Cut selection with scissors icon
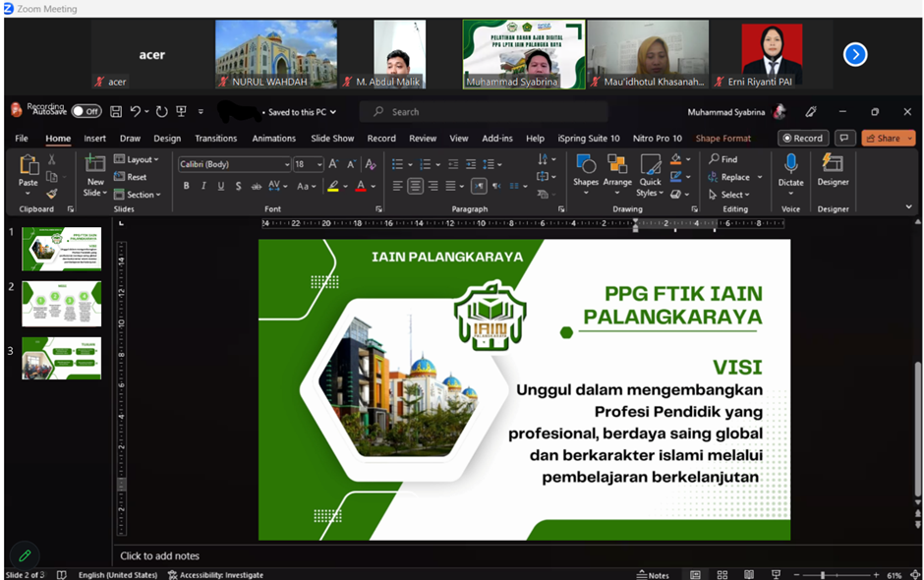The width and height of the screenshot is (924, 580). 52,159
